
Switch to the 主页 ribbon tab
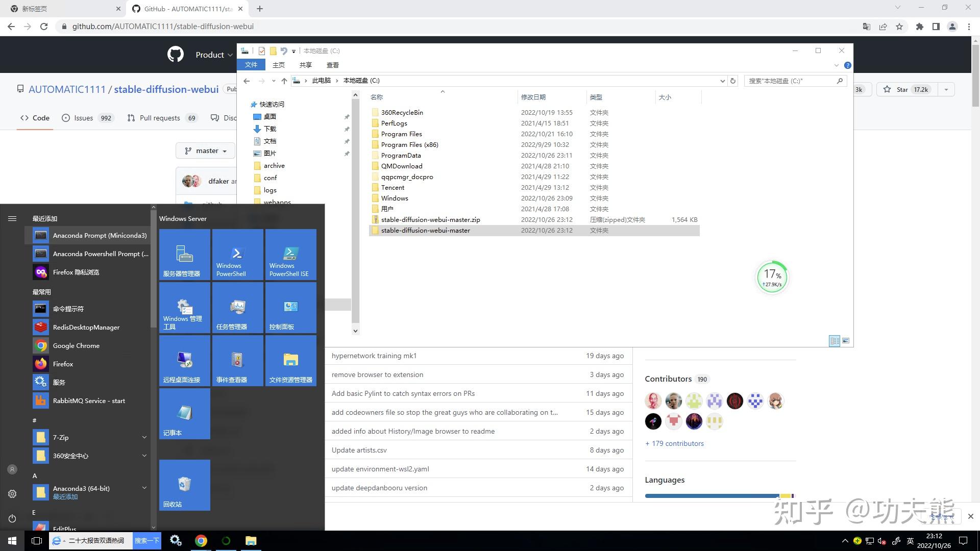279,65
